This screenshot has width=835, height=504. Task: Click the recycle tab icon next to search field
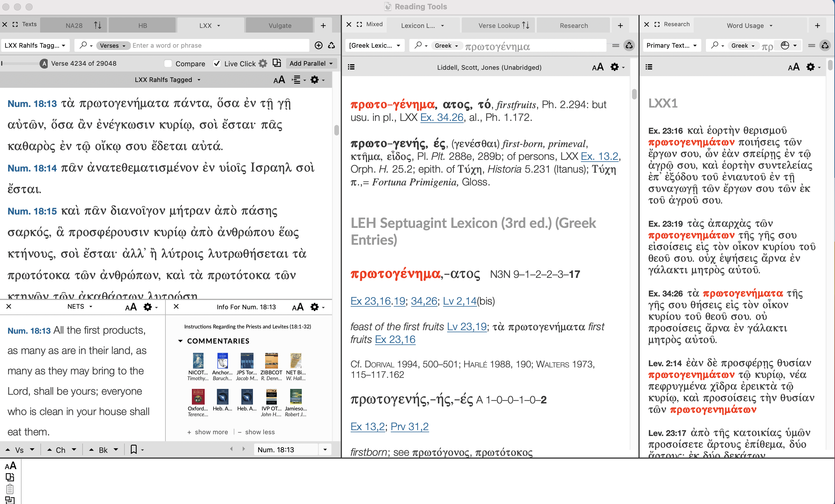(331, 45)
